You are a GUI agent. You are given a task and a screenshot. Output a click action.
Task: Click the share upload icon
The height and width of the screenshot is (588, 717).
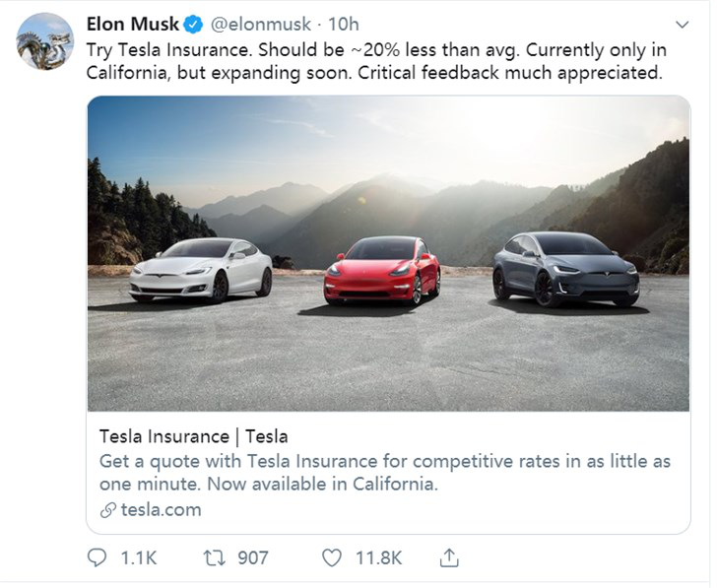(x=448, y=557)
